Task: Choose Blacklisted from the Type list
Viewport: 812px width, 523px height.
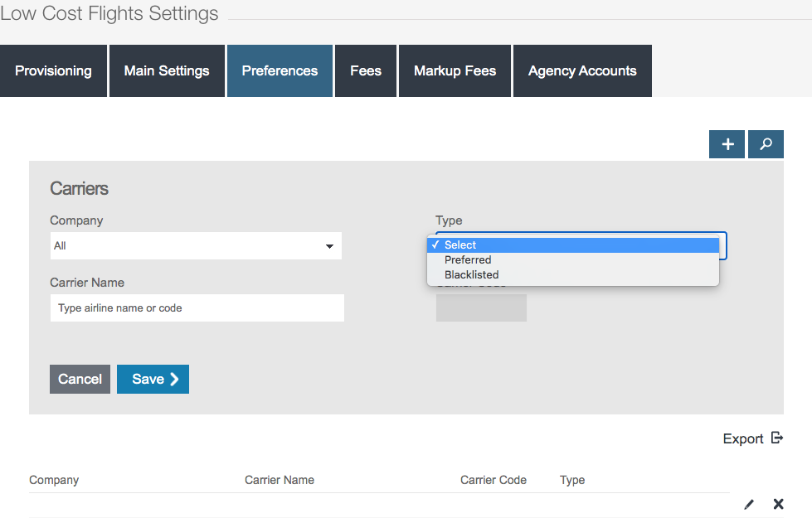Action: coord(471,274)
